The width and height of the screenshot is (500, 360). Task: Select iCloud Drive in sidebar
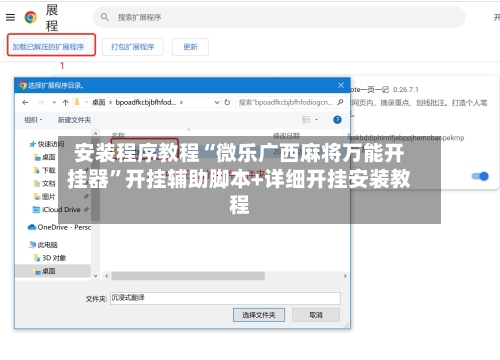57,210
